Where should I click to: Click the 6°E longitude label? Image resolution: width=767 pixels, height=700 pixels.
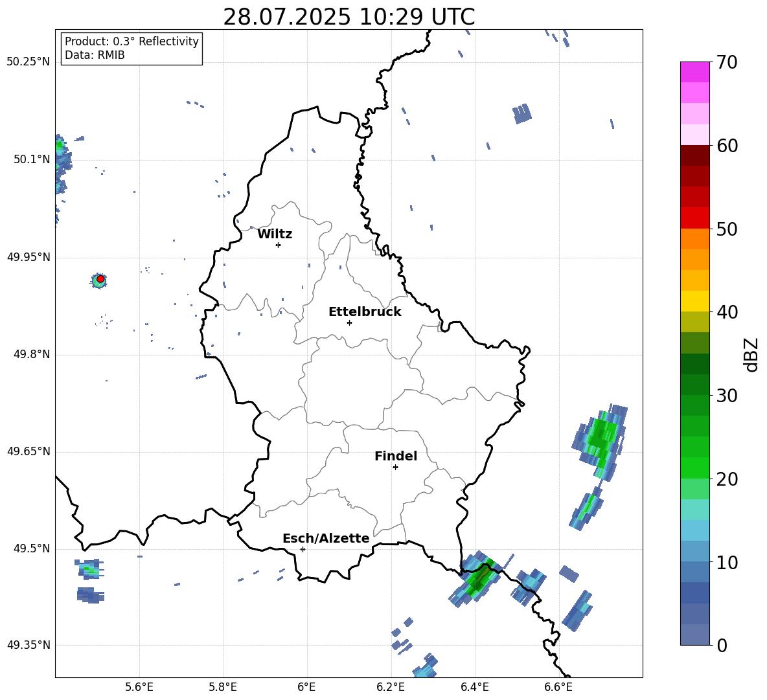[306, 687]
